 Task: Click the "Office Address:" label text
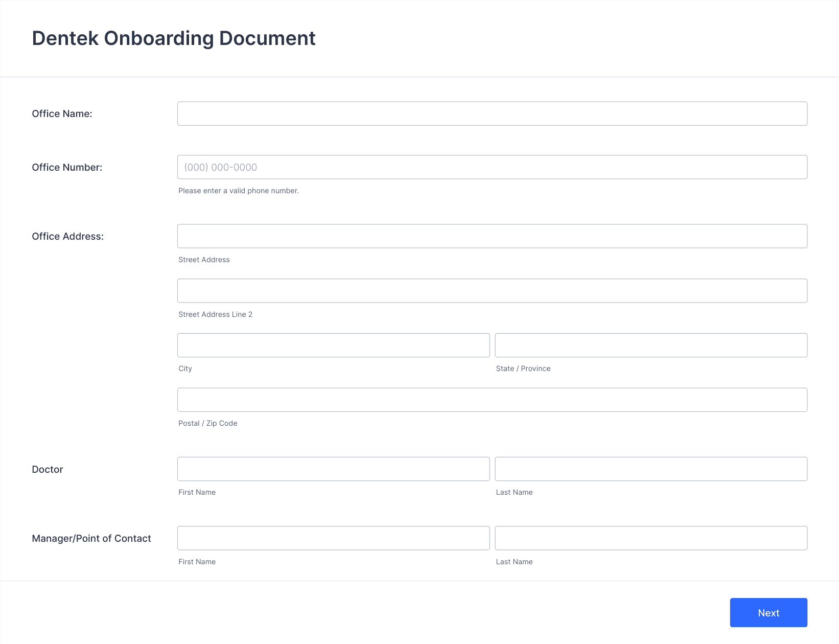pyautogui.click(x=67, y=237)
